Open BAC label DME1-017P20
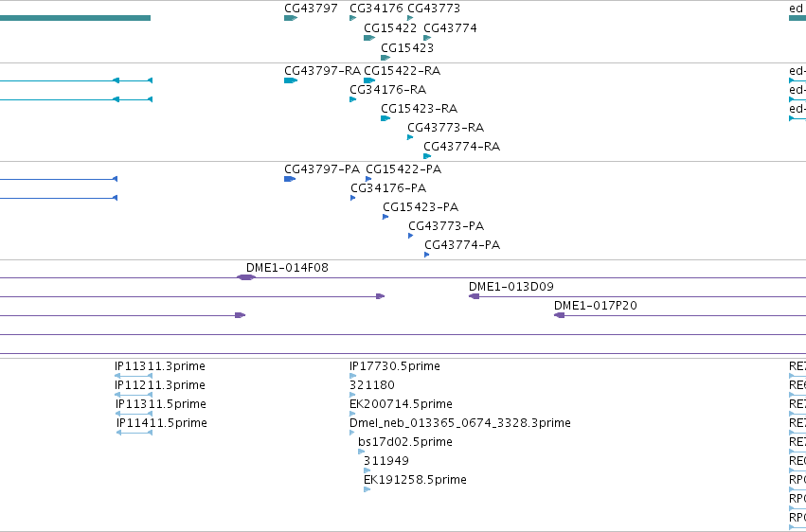Viewport: 806px width, 532px height. [596, 306]
